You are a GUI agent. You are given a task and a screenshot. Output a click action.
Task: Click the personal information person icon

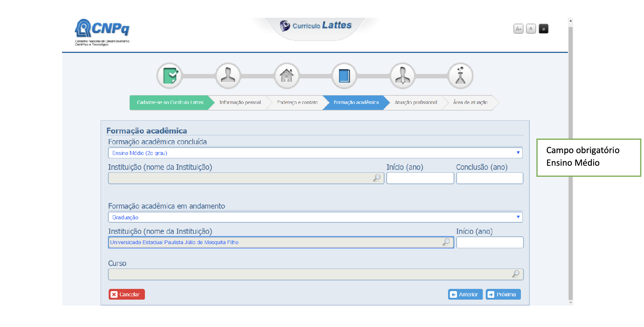[x=228, y=76]
